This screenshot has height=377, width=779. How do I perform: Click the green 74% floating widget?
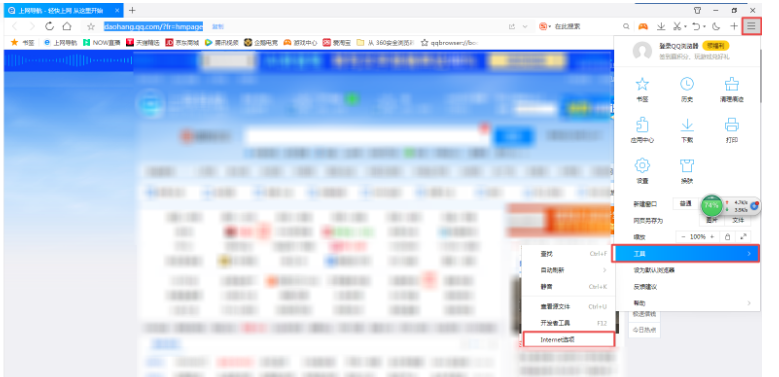click(711, 205)
